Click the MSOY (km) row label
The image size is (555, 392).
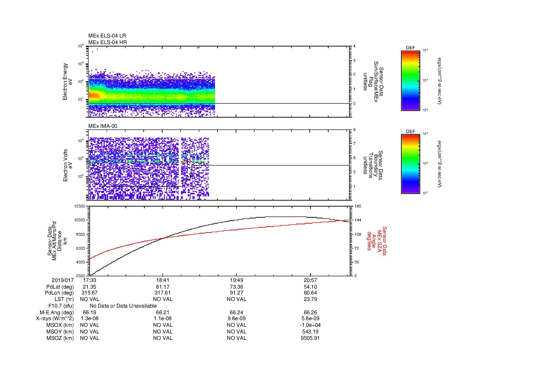pyautogui.click(x=60, y=332)
